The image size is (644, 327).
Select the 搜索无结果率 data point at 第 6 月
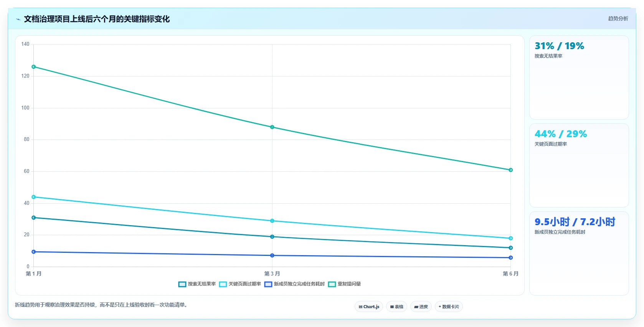(x=510, y=248)
